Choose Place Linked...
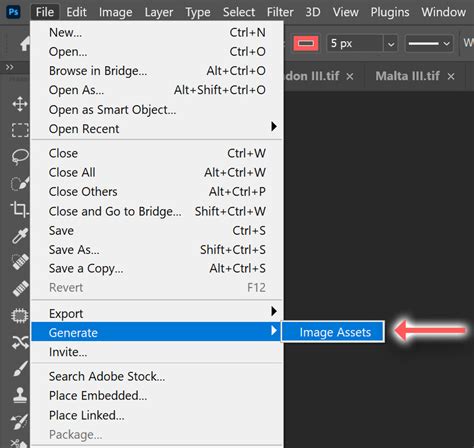474x448 pixels. click(x=157, y=415)
